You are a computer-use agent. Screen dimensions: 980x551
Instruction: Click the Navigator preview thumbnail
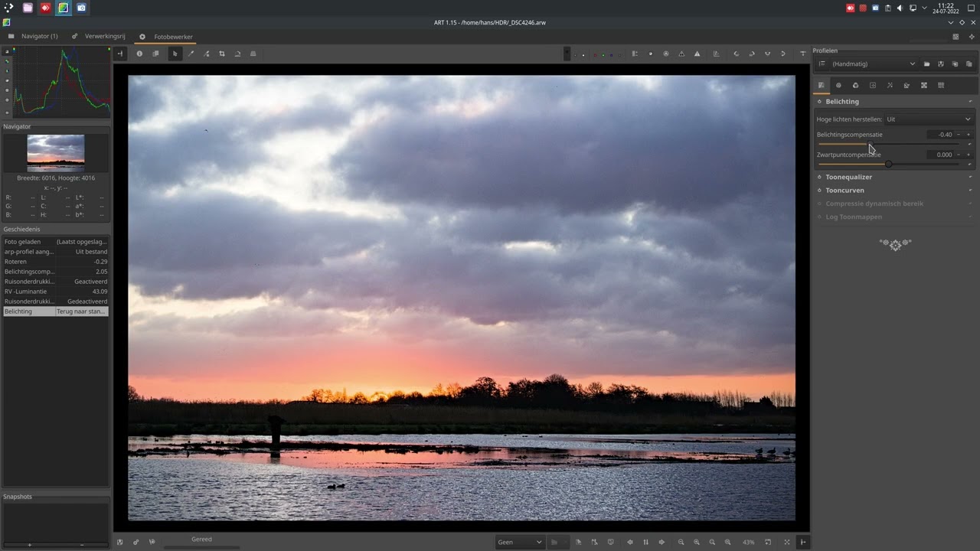coord(56,151)
